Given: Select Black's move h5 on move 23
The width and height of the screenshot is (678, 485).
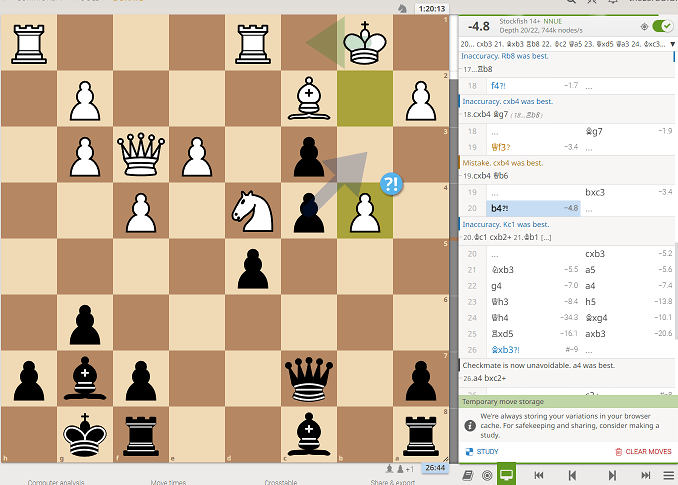Looking at the screenshot, I should point(627,302).
